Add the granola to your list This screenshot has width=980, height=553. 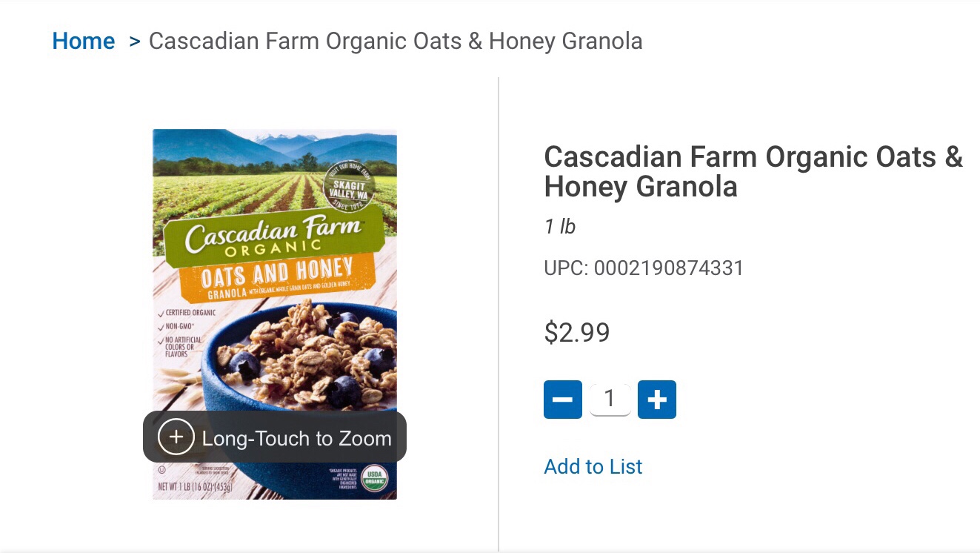click(593, 466)
